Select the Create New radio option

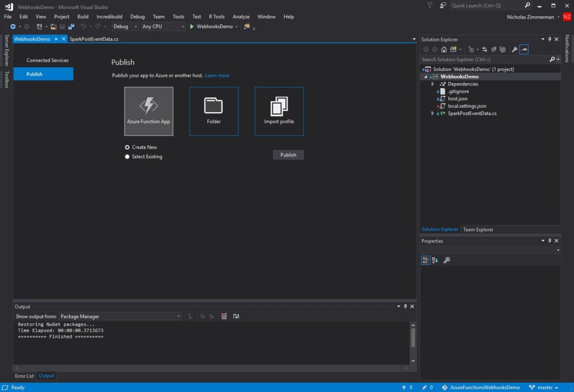(x=127, y=147)
